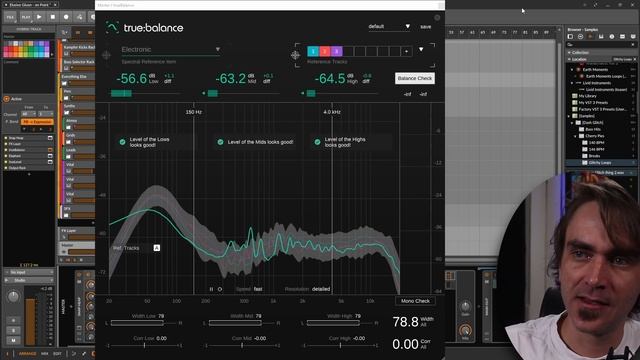Click the reference tracks crosshair icon
The image size is (640, 360).
coord(295,55)
